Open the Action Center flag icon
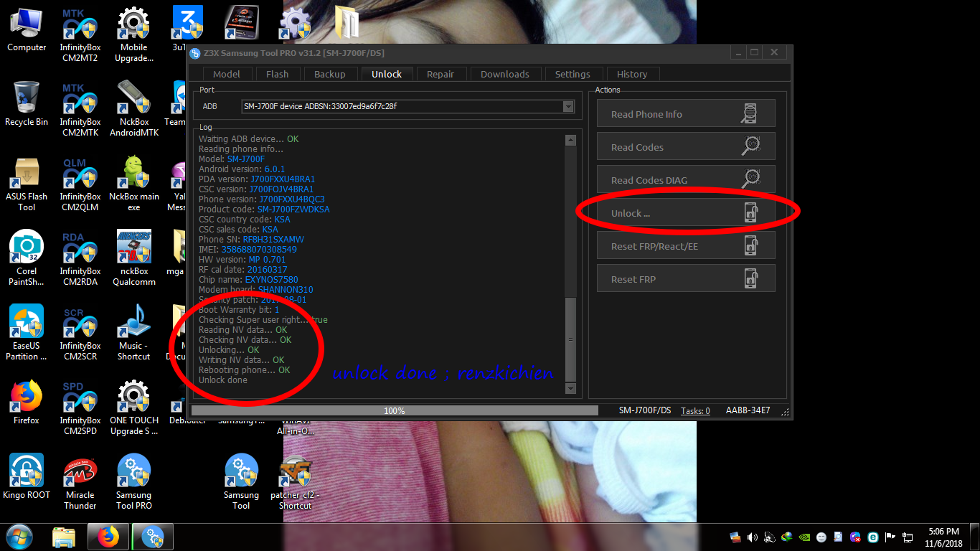This screenshot has width=980, height=551. pos(890,537)
